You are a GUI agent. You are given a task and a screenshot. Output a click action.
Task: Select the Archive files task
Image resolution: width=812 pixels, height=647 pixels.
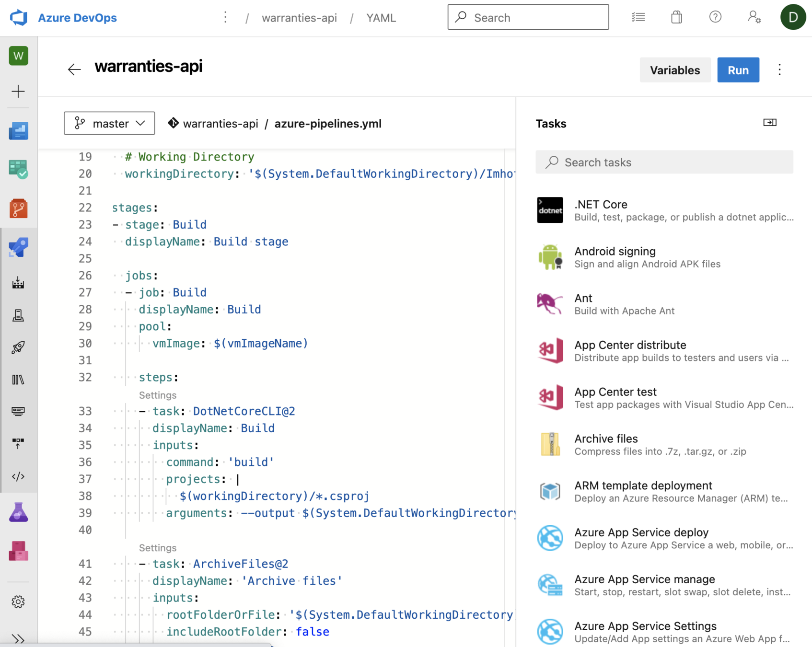pyautogui.click(x=664, y=445)
